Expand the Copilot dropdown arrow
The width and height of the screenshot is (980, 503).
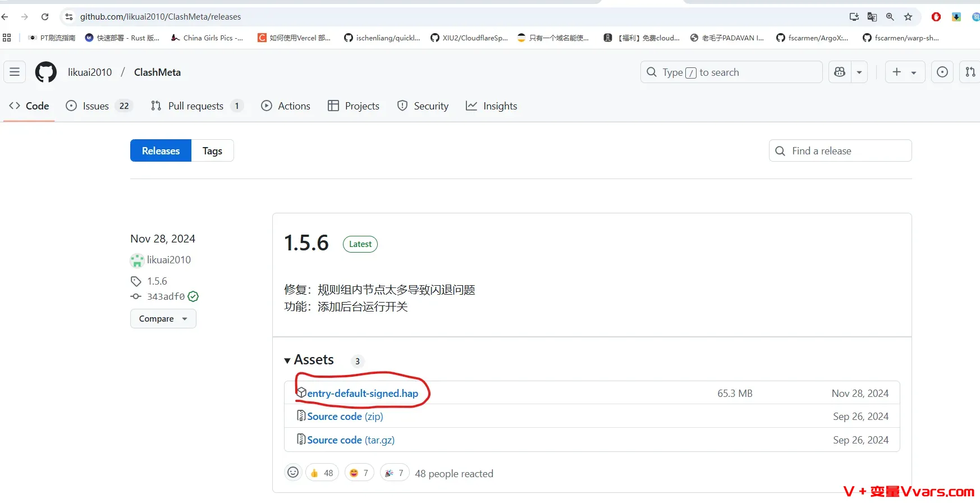(x=859, y=72)
